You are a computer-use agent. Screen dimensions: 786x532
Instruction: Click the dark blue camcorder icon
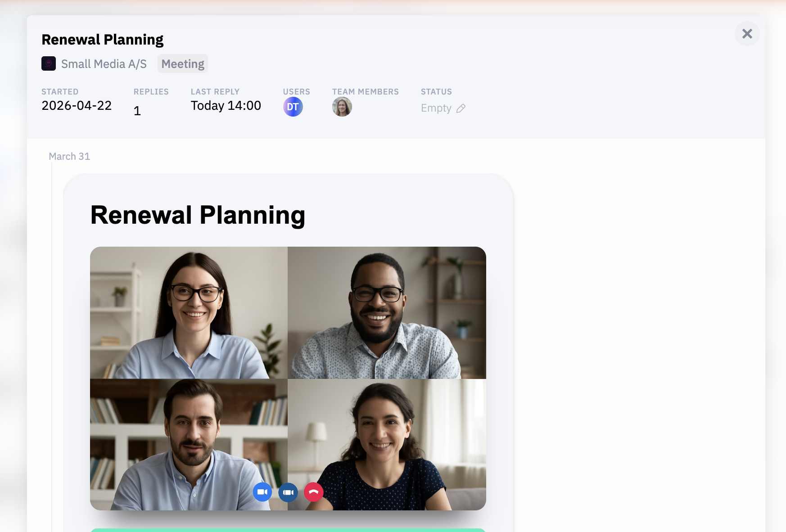288,492
